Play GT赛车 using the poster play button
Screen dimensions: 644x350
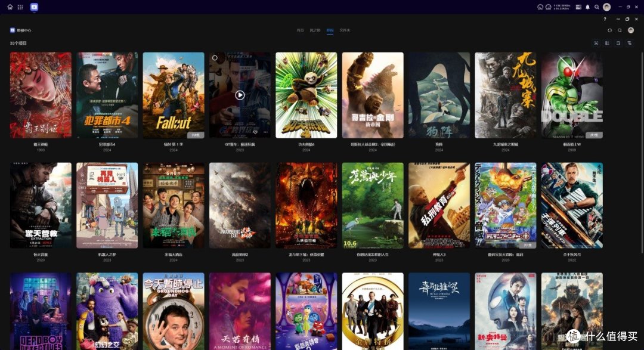click(x=240, y=95)
